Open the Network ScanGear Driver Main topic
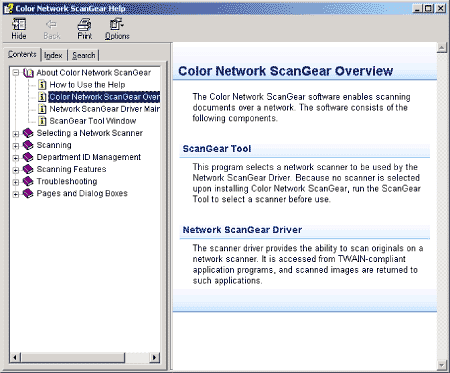 [x=104, y=109]
